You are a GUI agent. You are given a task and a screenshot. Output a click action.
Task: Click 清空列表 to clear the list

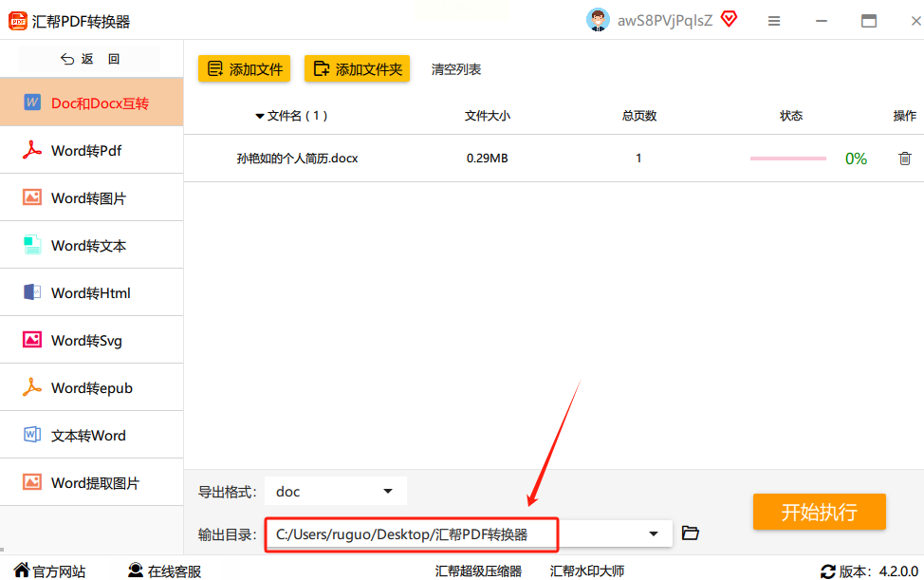[456, 69]
